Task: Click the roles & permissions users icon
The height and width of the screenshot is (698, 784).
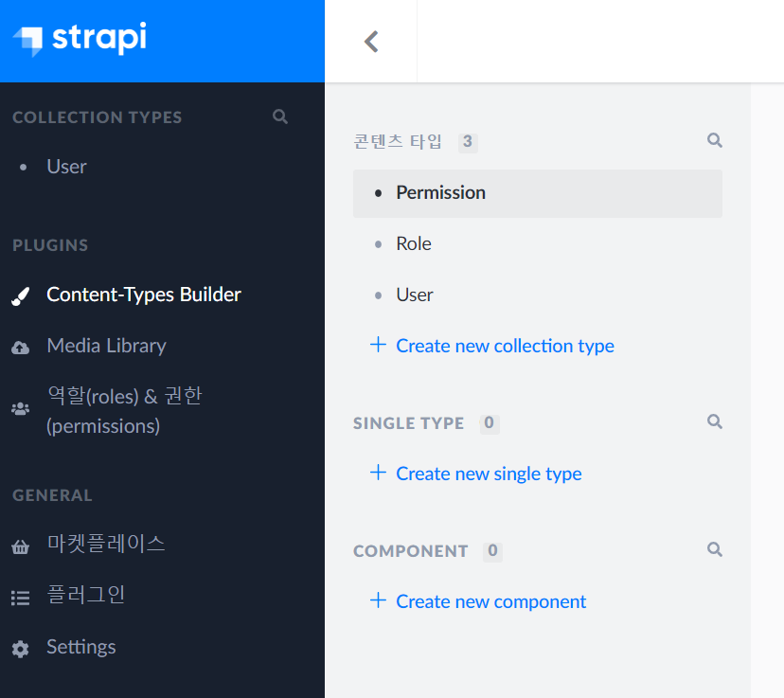Action: click(x=21, y=409)
